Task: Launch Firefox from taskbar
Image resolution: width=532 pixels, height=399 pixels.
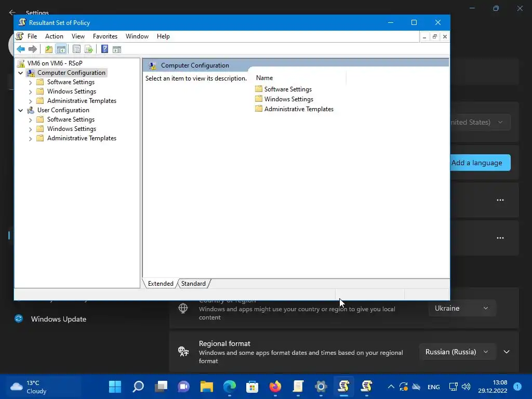Action: (275, 387)
